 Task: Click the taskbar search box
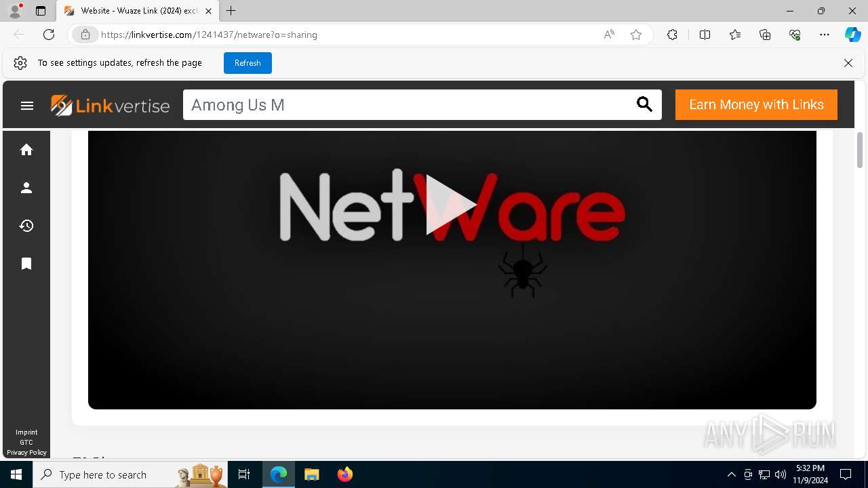[130, 474]
